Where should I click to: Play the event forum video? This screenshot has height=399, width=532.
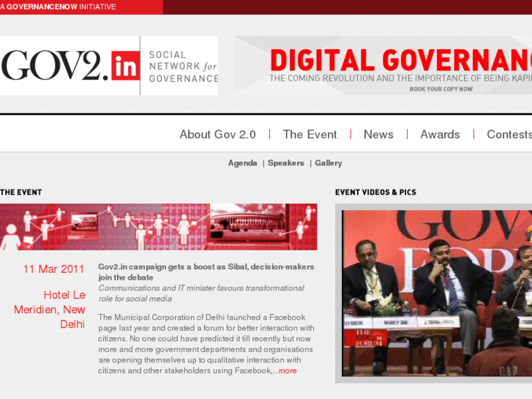click(x=437, y=293)
